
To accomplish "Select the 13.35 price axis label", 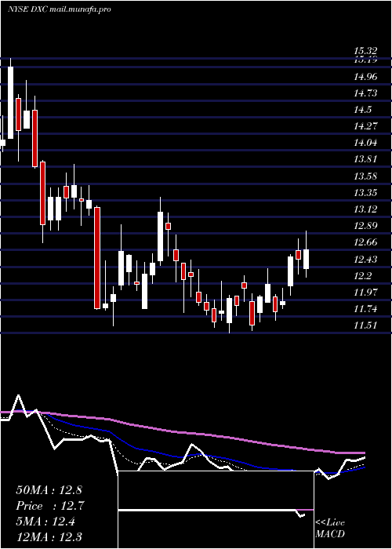I will [365, 193].
